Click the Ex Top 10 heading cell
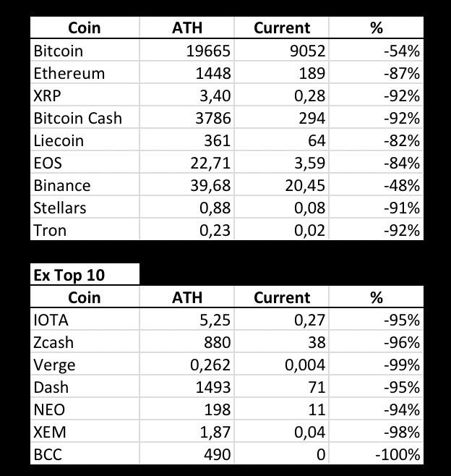The width and height of the screenshot is (451, 476). (85, 274)
